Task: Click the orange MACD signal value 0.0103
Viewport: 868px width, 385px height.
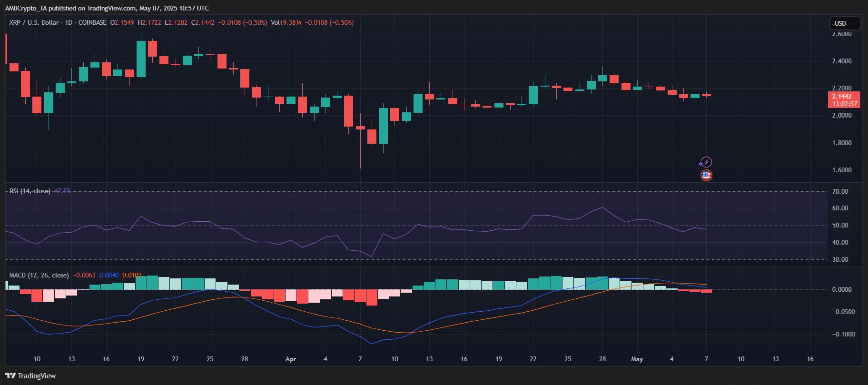Action: [x=132, y=275]
